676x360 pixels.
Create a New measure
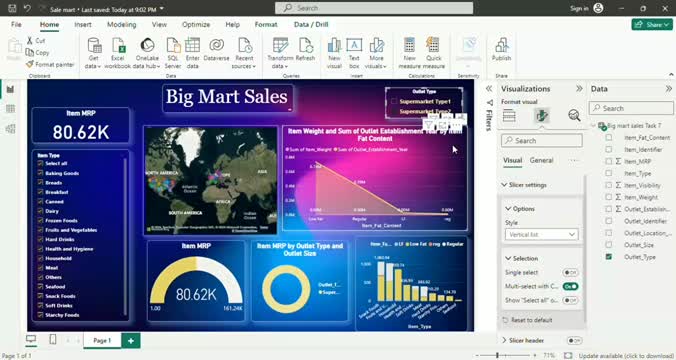point(409,53)
